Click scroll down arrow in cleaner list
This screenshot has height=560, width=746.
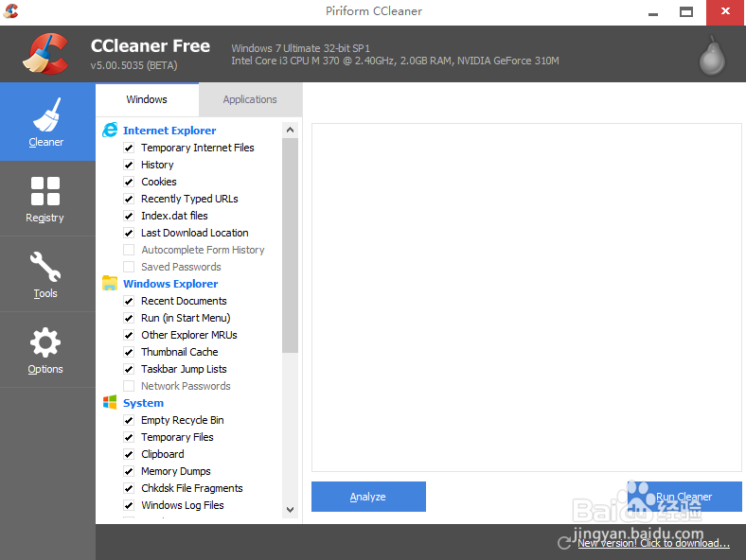pos(291,510)
